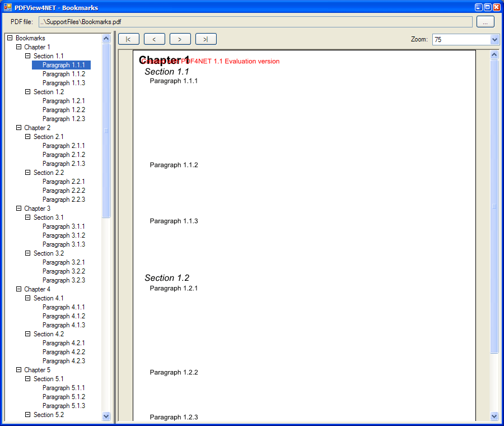Click the PDF file path field

pos(255,22)
